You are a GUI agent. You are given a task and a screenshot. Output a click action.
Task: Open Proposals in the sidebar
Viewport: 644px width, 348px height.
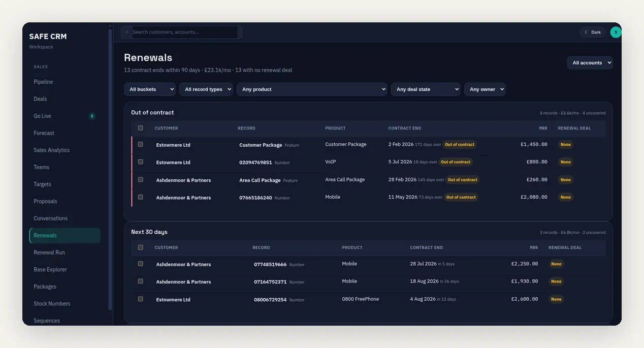point(65,201)
